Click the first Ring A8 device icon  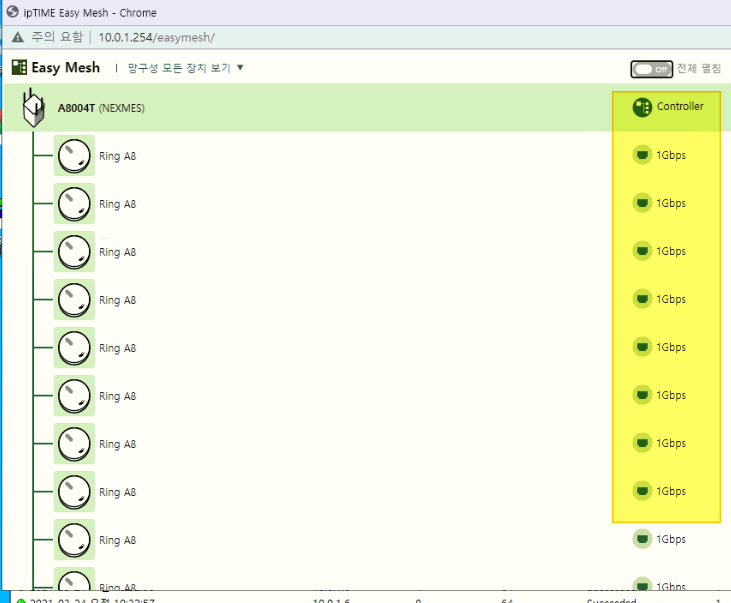click(74, 156)
